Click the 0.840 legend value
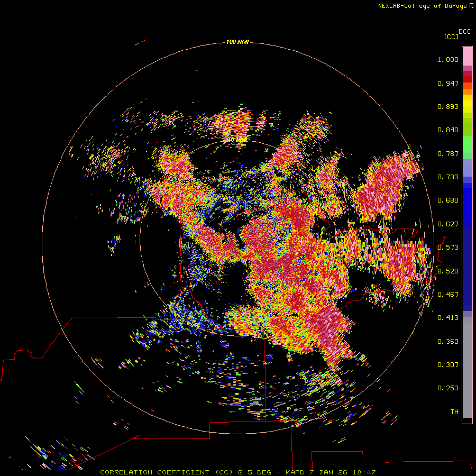This screenshot has height=476, width=476. (448, 130)
